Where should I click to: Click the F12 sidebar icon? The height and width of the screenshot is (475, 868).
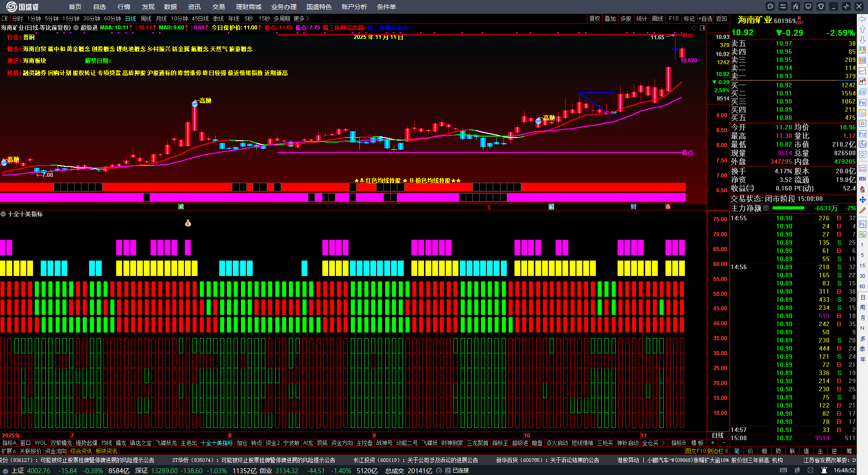point(863,134)
